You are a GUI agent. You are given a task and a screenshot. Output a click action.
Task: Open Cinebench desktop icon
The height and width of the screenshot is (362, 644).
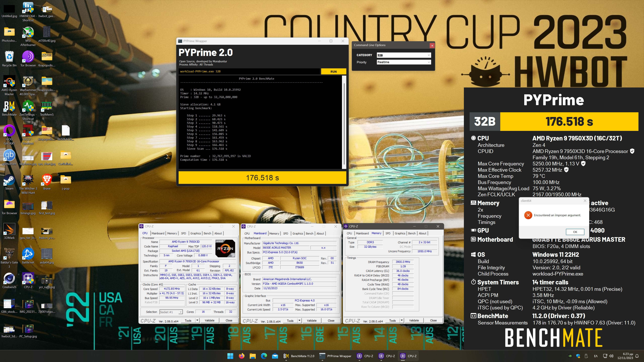point(9,281)
